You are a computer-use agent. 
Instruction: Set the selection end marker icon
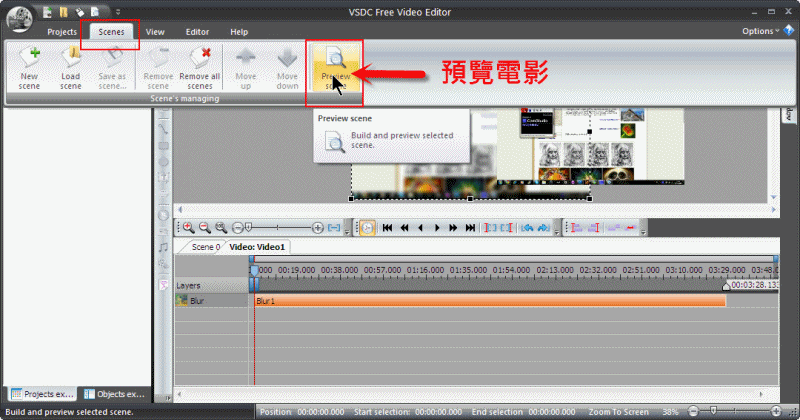pos(507,228)
